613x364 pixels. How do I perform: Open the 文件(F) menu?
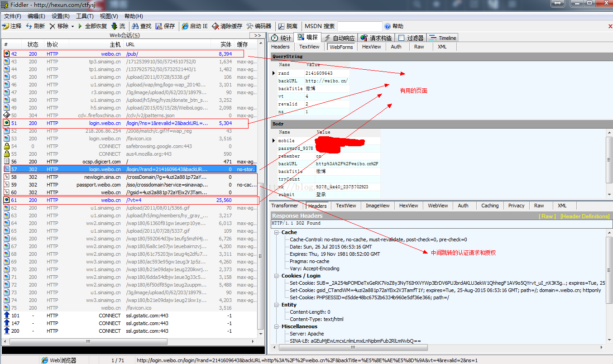(x=13, y=16)
